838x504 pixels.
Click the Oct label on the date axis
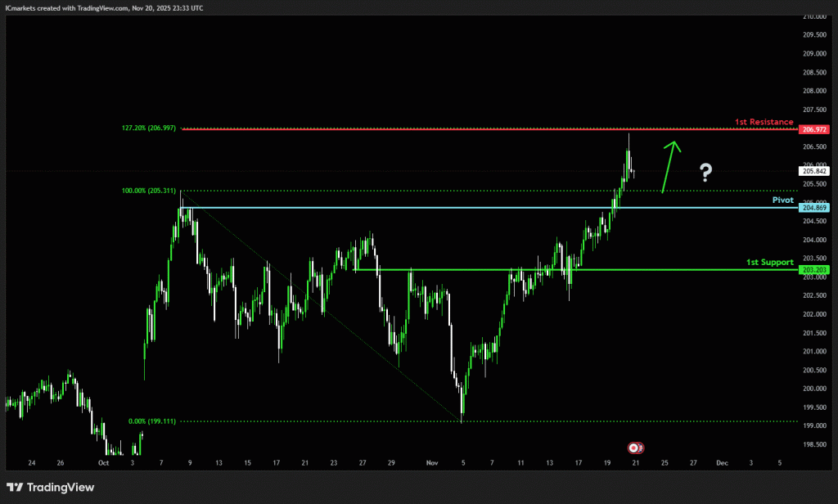tap(104, 462)
